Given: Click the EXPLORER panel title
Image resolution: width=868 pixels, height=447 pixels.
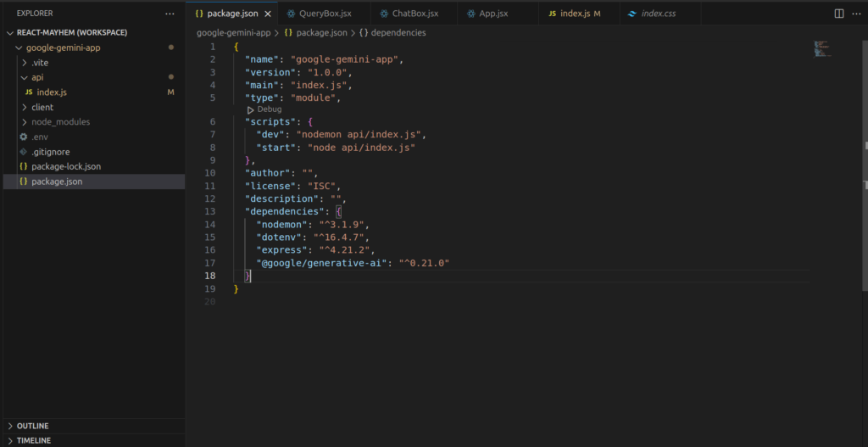Looking at the screenshot, I should (x=35, y=14).
